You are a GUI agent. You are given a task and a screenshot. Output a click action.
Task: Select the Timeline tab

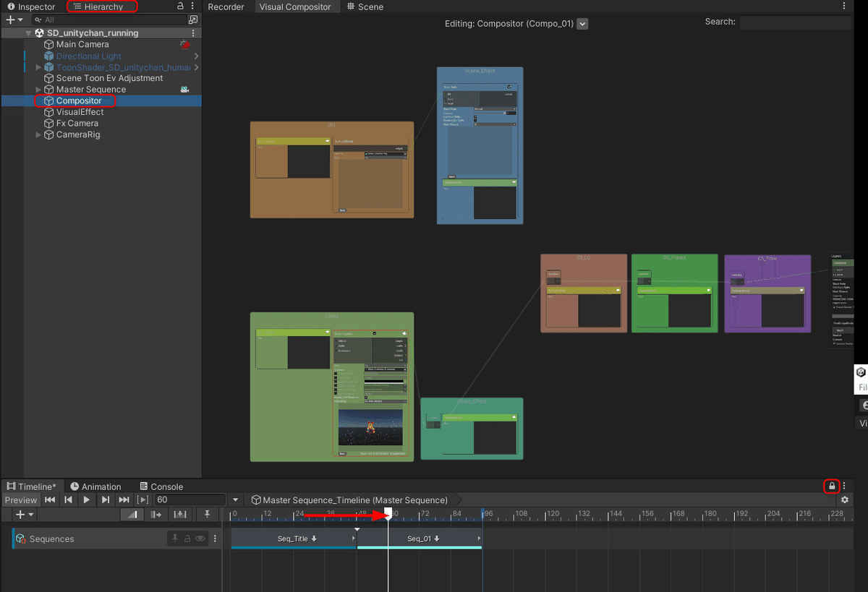32,486
